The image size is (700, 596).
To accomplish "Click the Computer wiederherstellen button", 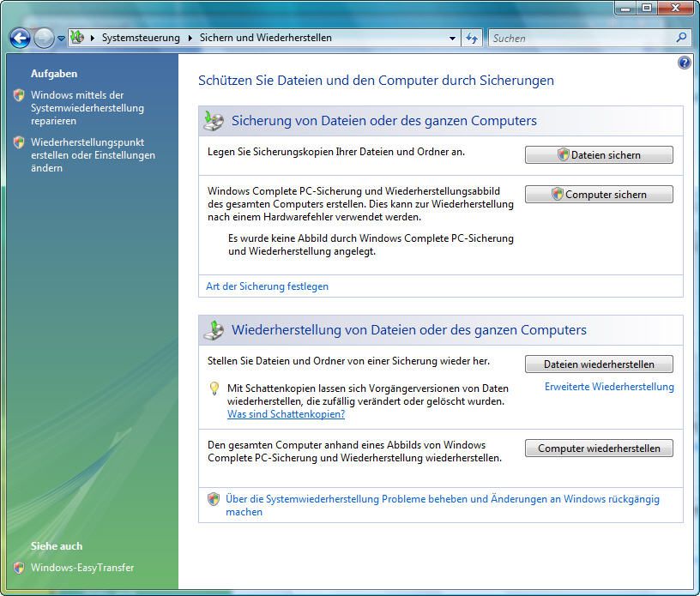I will (x=599, y=449).
